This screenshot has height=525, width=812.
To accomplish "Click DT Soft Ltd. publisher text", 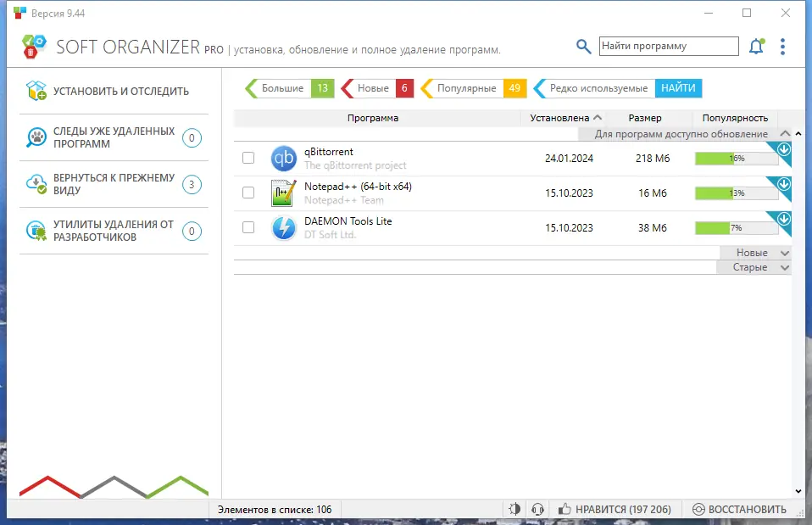I will (x=330, y=235).
